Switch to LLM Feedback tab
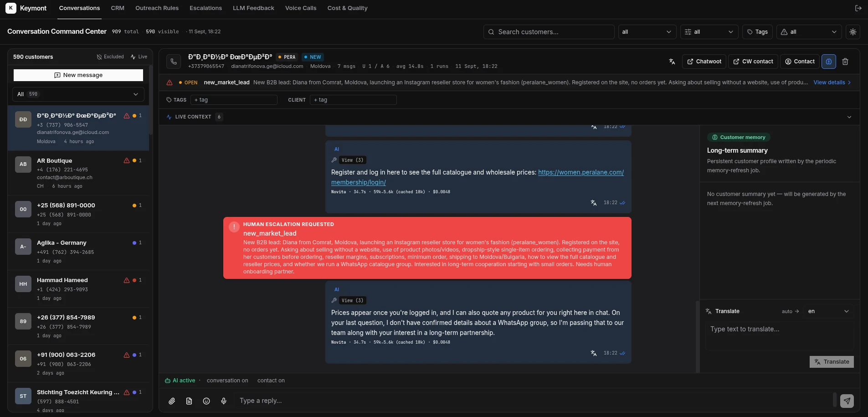 253,8
